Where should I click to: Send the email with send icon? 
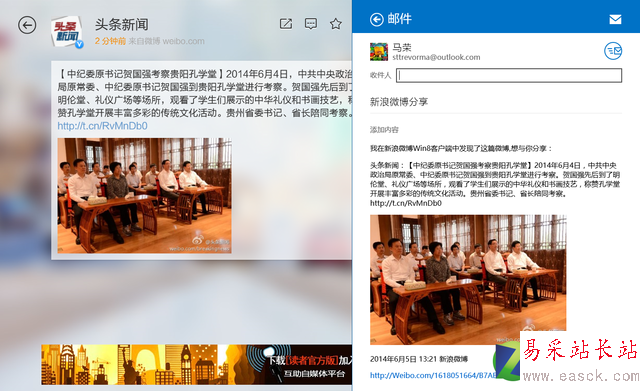[613, 51]
